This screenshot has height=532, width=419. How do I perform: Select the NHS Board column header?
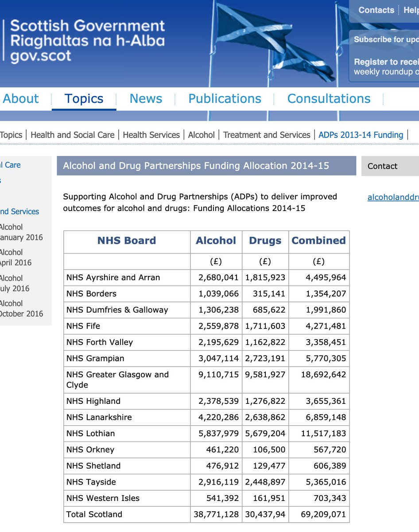tap(127, 241)
